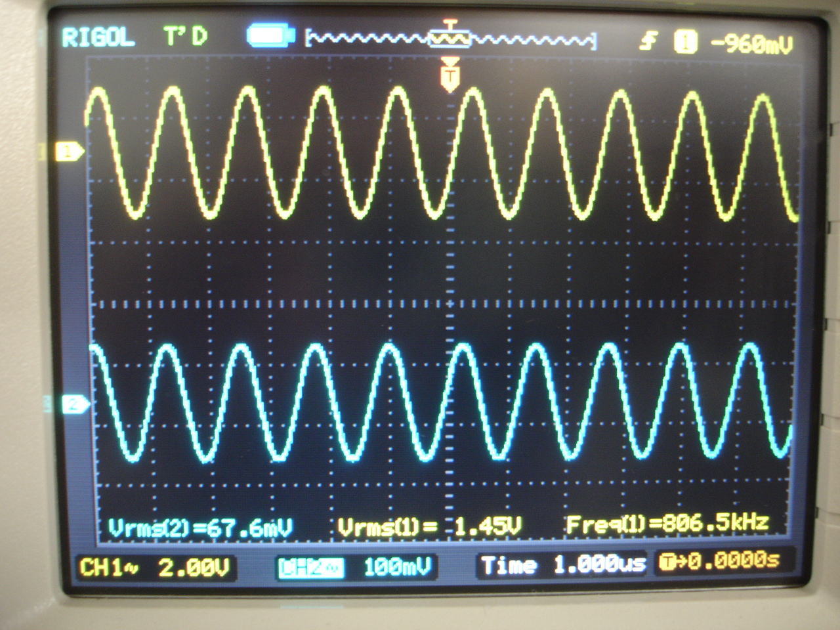Click the T→0.0000s trigger offset readout

pos(719,561)
